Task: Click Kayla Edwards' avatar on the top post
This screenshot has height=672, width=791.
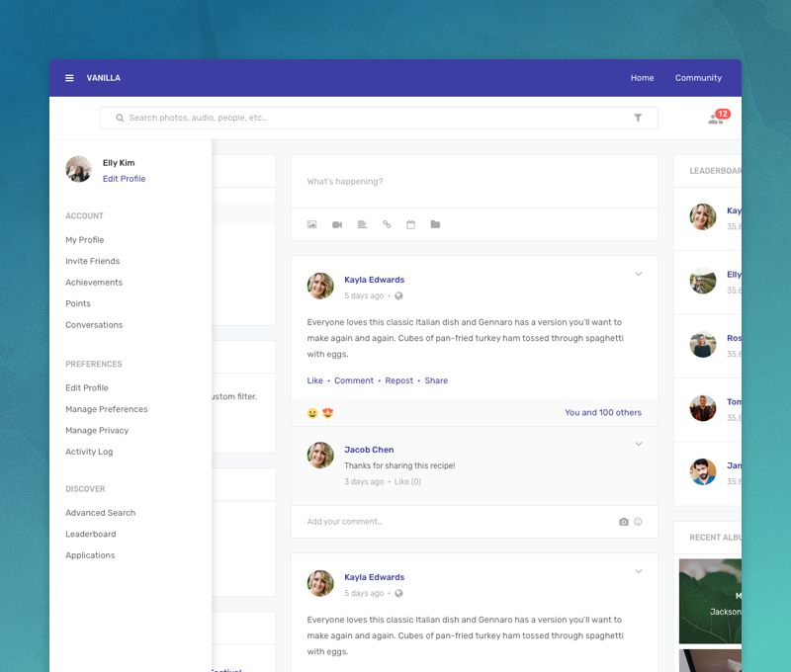Action: coord(320,286)
